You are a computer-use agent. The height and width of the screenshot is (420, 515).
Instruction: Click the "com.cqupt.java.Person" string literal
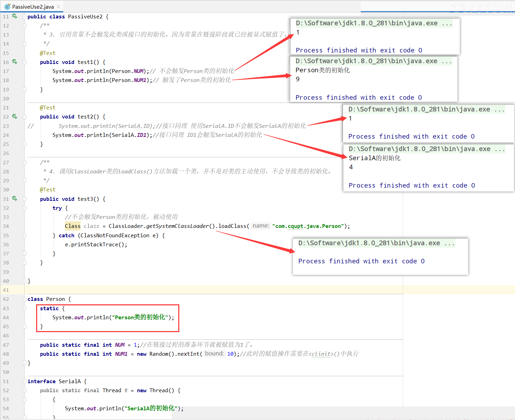(x=308, y=226)
